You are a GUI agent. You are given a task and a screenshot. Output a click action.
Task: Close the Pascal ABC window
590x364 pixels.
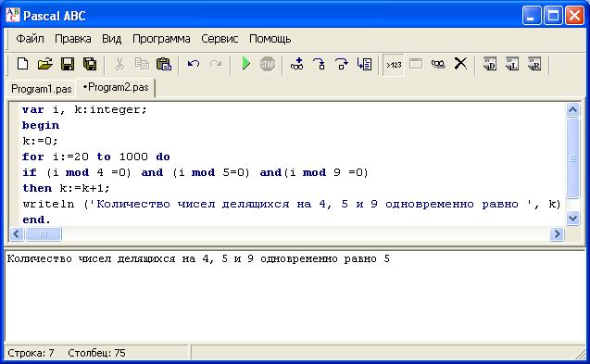point(575,16)
